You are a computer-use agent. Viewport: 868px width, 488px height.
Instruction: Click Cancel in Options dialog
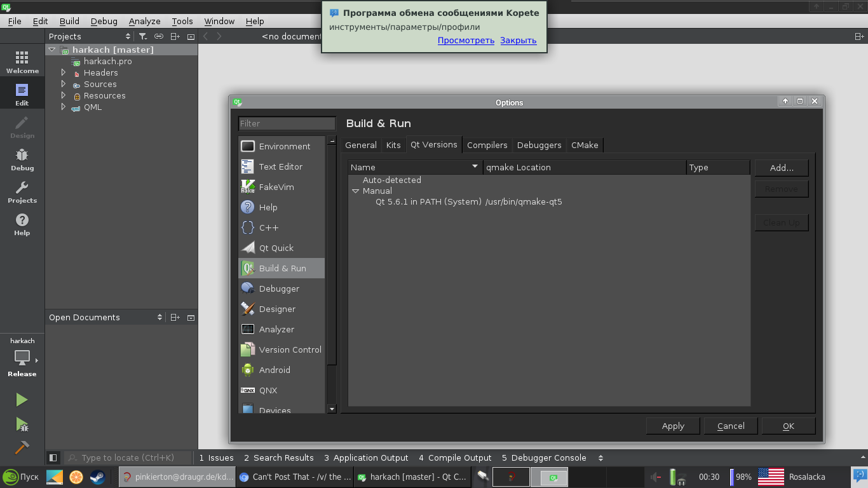[731, 426]
